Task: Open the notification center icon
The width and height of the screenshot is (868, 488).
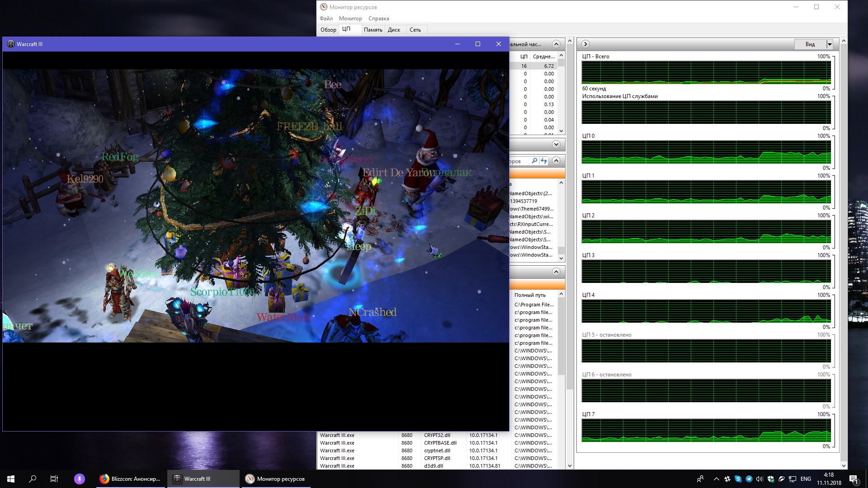Action: [x=853, y=479]
